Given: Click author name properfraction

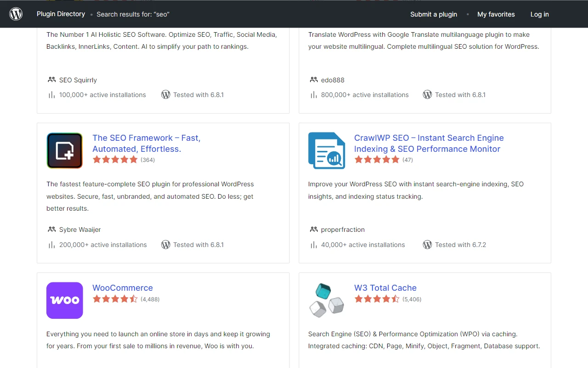Looking at the screenshot, I should pos(343,230).
